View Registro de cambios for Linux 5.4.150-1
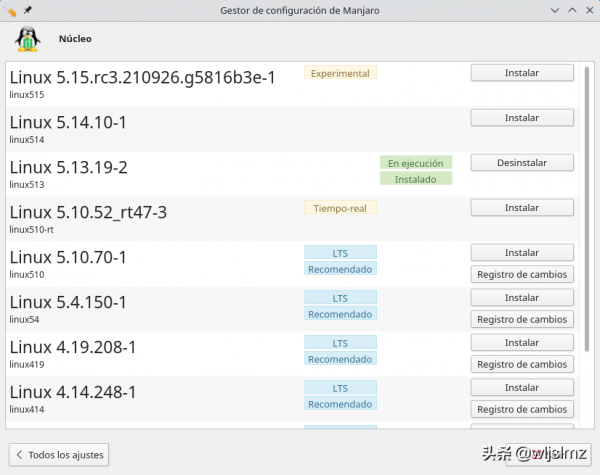This screenshot has width=600, height=475. (521, 320)
